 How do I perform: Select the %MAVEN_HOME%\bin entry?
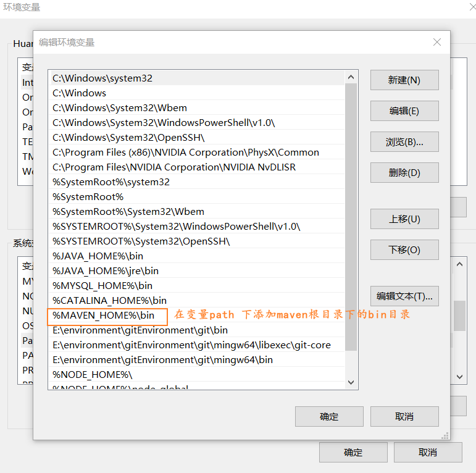tap(197, 316)
